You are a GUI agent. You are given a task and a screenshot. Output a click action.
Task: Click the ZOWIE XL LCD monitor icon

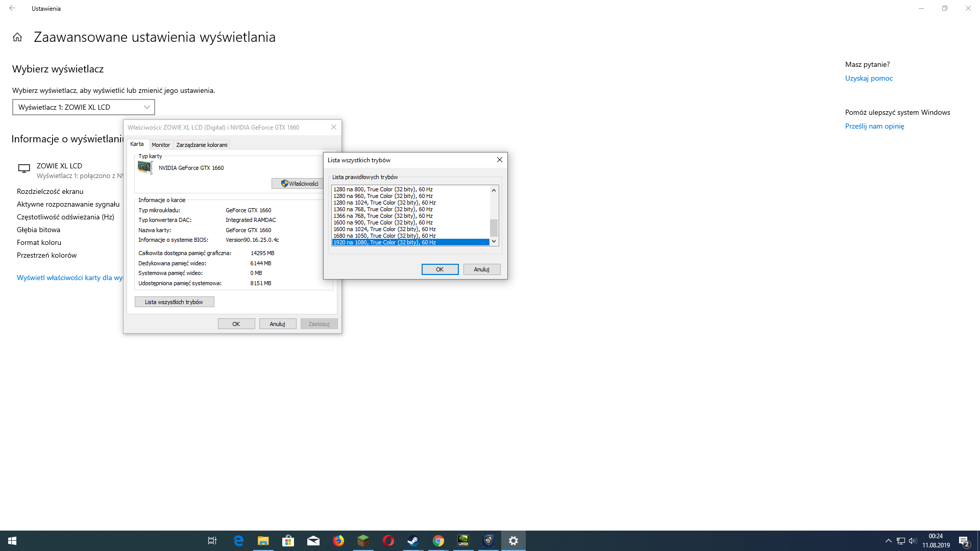[x=24, y=168]
